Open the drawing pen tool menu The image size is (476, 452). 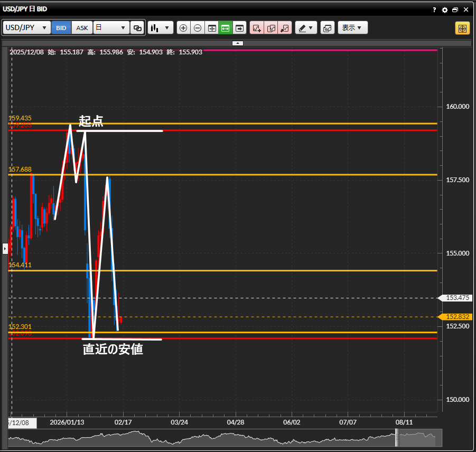pos(305,28)
